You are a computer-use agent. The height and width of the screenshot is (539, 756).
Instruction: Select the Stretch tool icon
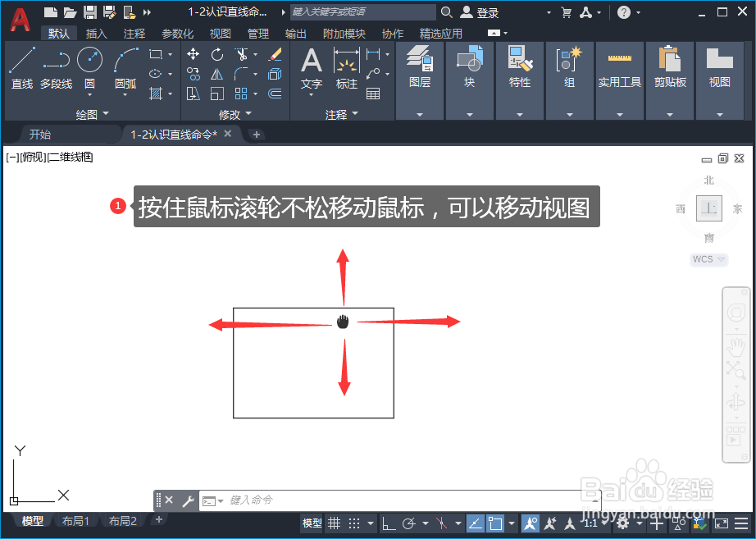tap(194, 94)
